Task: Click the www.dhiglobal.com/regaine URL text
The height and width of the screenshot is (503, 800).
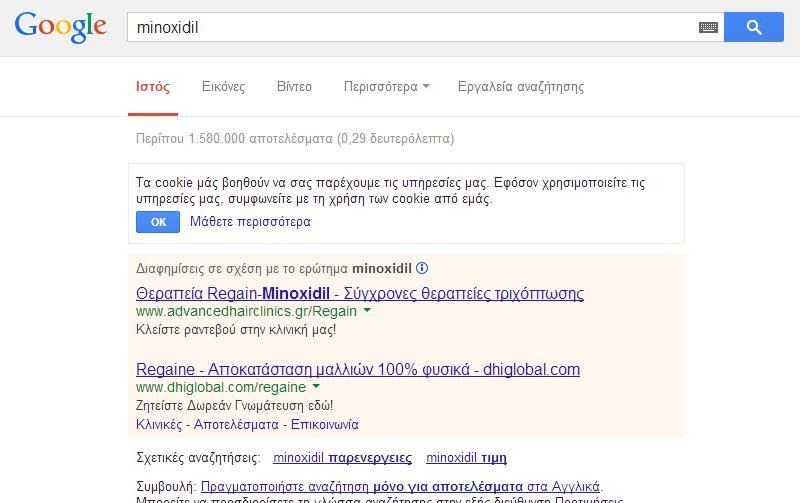Action: click(221, 387)
